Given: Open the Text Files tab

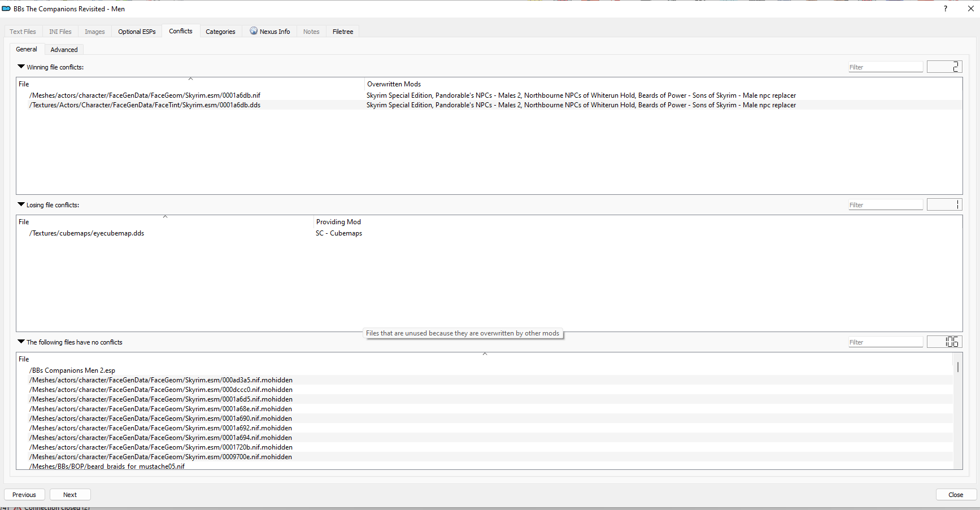Looking at the screenshot, I should click(x=23, y=32).
